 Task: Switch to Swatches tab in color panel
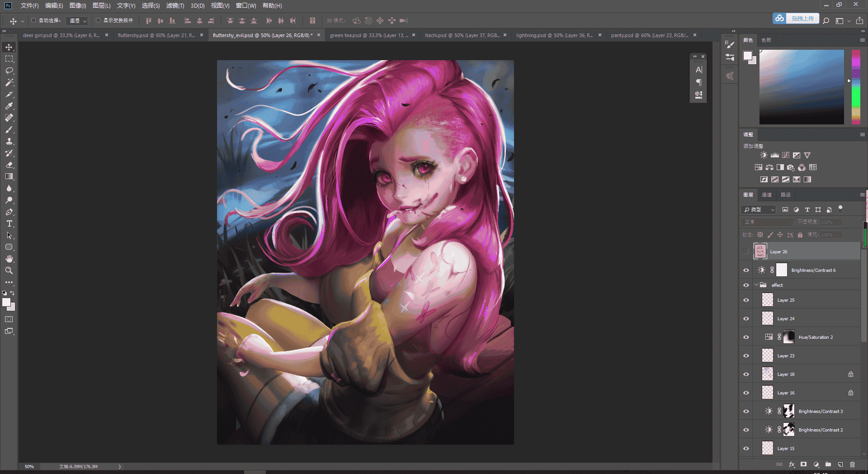[x=766, y=40]
